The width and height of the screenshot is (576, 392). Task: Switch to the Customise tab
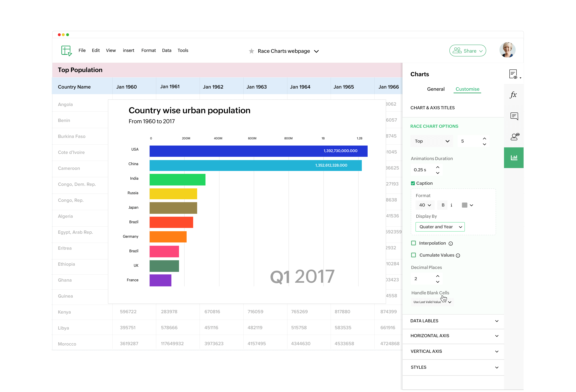467,89
